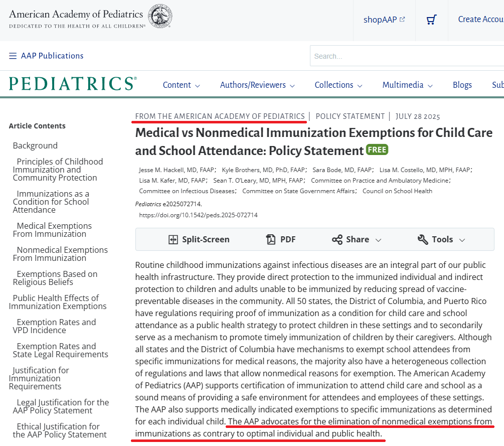This screenshot has width=504, height=446.
Task: Click inside the search field
Action: pos(406,56)
